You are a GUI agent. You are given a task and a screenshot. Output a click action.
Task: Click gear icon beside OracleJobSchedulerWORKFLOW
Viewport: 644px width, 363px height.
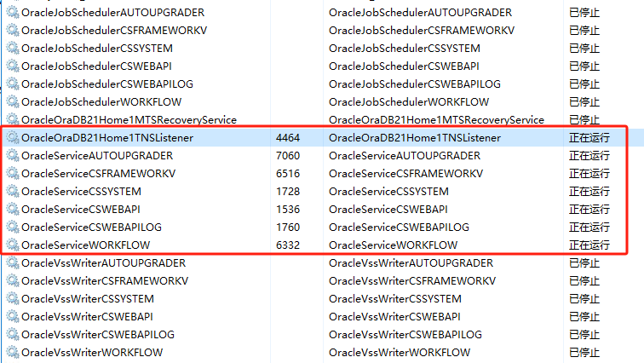[13, 102]
